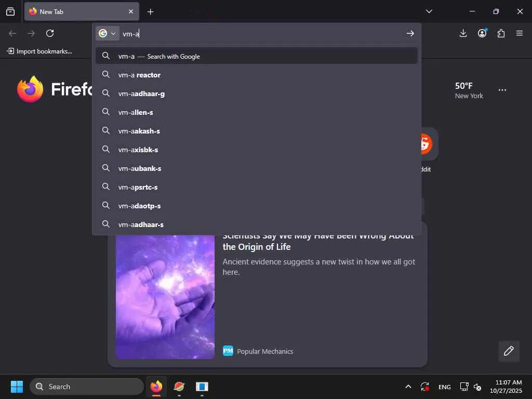The height and width of the screenshot is (399, 532).
Task: Click the back navigation arrow
Action: click(12, 33)
